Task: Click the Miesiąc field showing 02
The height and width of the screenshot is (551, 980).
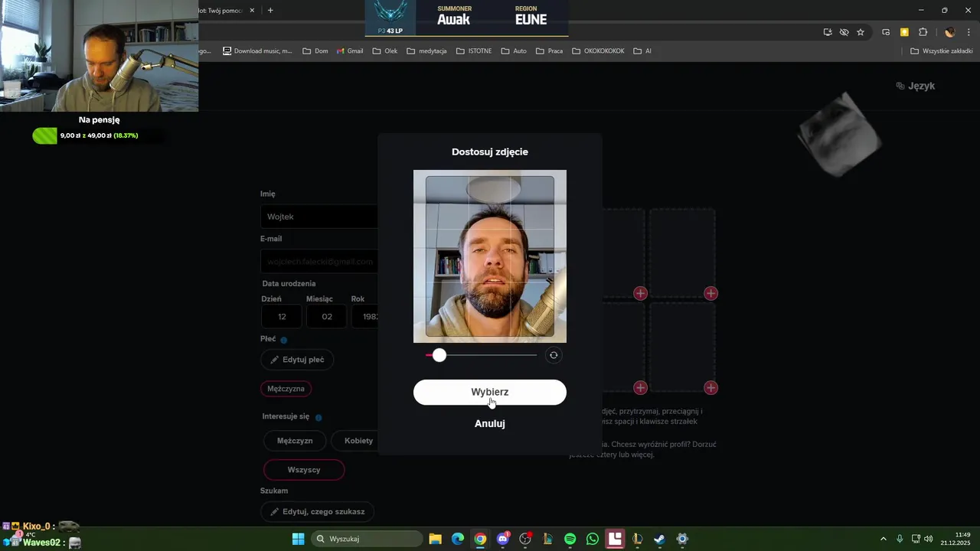Action: point(327,317)
